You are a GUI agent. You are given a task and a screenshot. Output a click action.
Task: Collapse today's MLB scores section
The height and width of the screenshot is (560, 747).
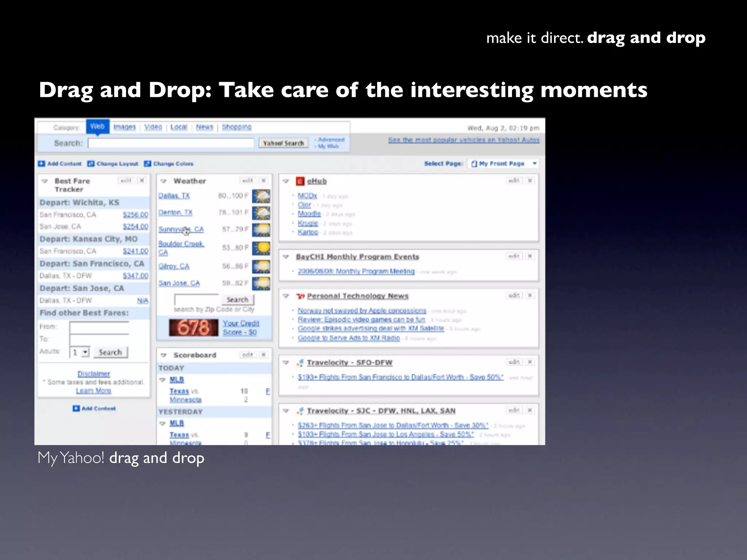coord(163,380)
